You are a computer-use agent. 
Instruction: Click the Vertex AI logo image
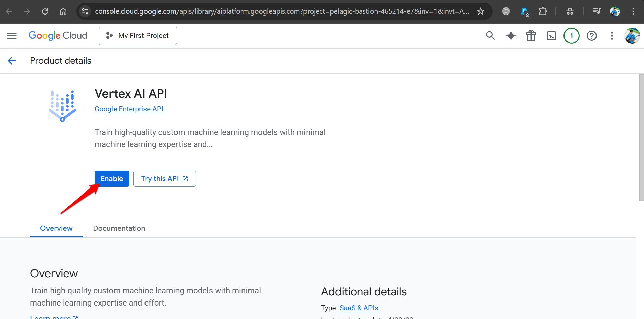point(62,106)
